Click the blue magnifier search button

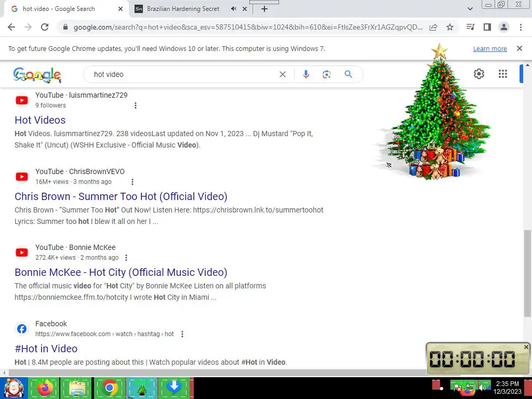348,74
